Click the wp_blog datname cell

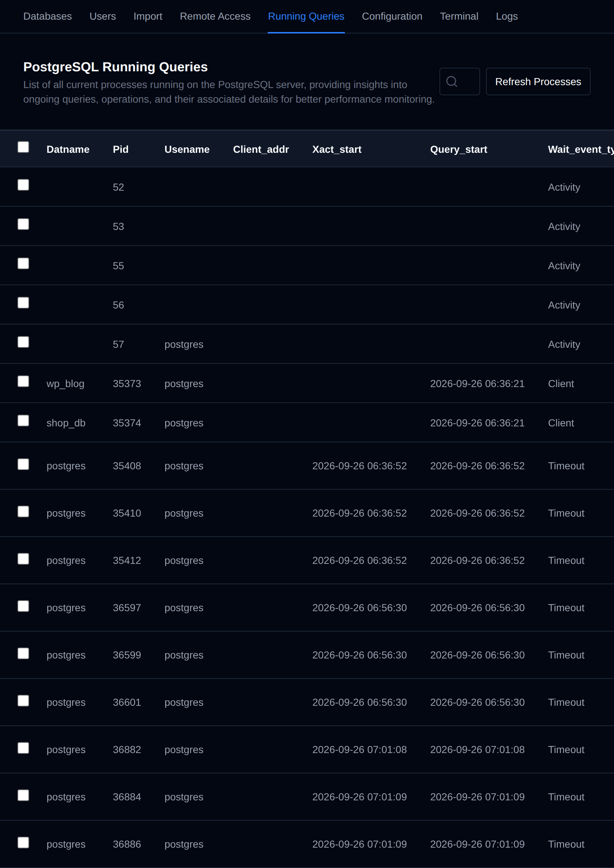pos(65,384)
